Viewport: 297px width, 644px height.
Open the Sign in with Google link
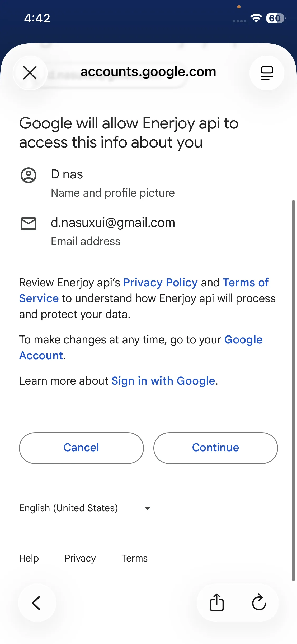click(x=163, y=381)
